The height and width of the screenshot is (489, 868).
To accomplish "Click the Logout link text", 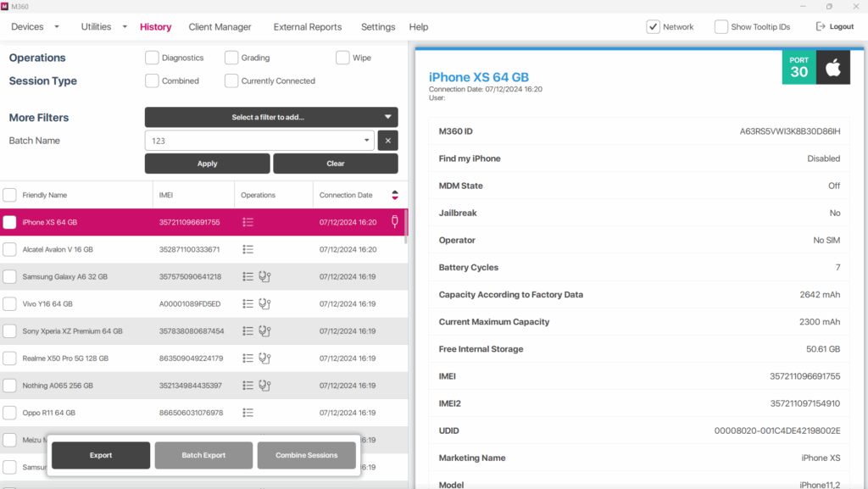I will click(842, 26).
